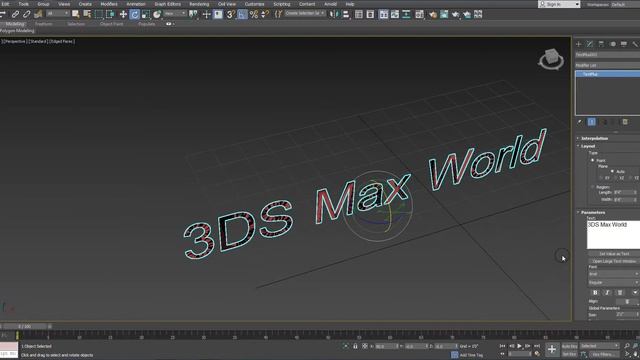Open the Curve Editor
Viewport: 640px width, 360px height.
[395, 14]
